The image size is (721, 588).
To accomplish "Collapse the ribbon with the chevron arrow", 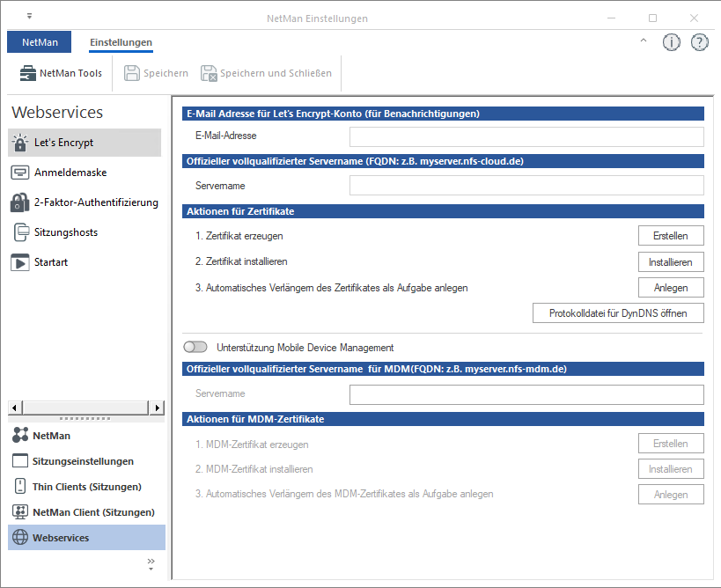I will tap(644, 41).
